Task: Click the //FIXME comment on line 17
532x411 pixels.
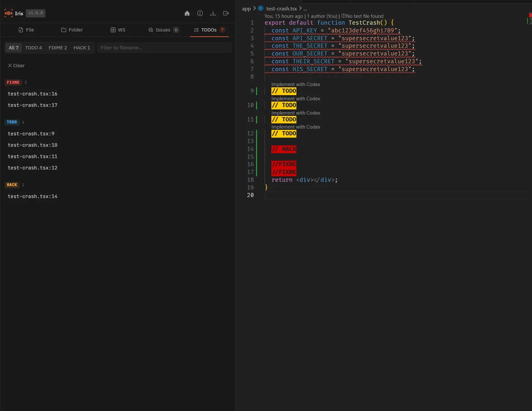Action: (284, 172)
